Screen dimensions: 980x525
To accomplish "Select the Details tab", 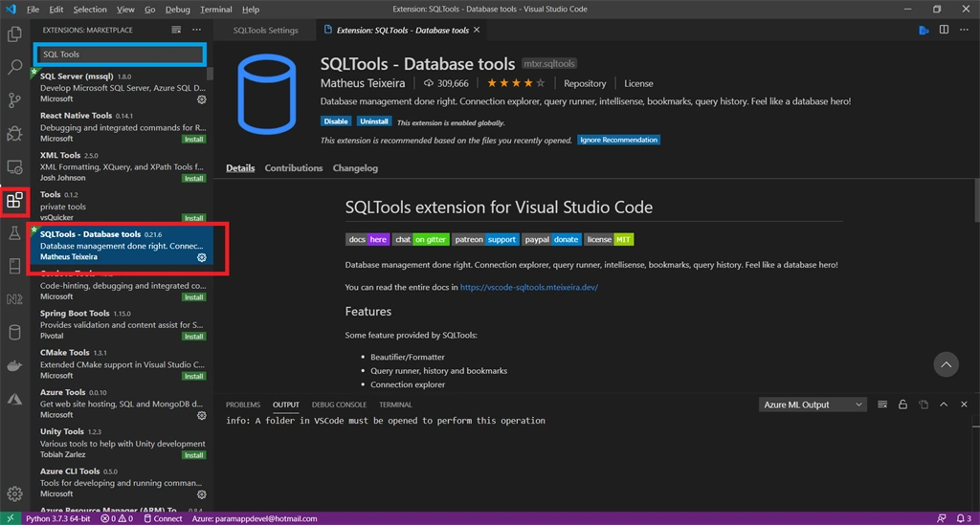I will pyautogui.click(x=240, y=168).
